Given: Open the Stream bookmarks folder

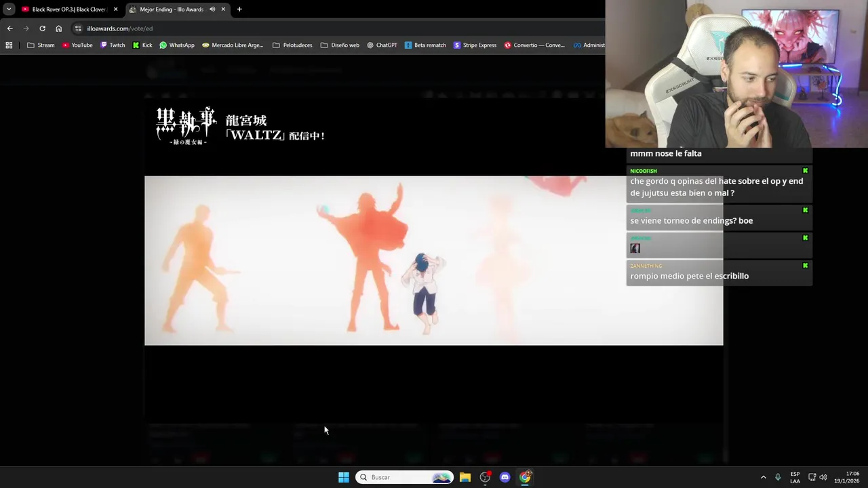Looking at the screenshot, I should pos(41,45).
